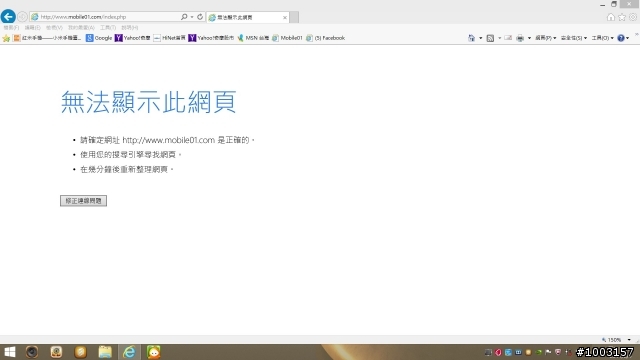This screenshot has width=640, height=360.
Task: Go back with the blue arrow button
Action: click(x=8, y=17)
